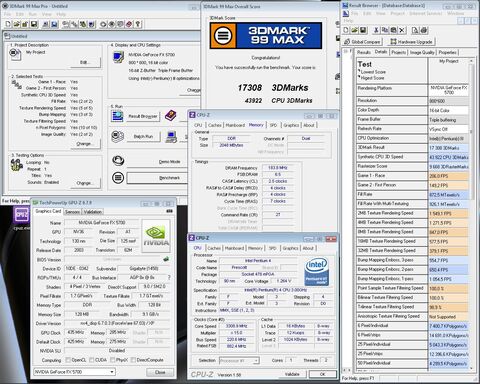Viewport: 480px width, 384px height.
Task: Open the Project menu in Result Browser
Action: pos(397,13)
